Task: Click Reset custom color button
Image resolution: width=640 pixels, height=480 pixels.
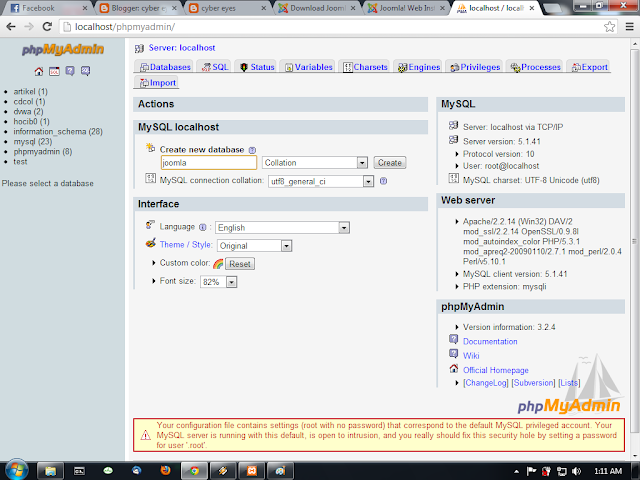Action: [240, 264]
